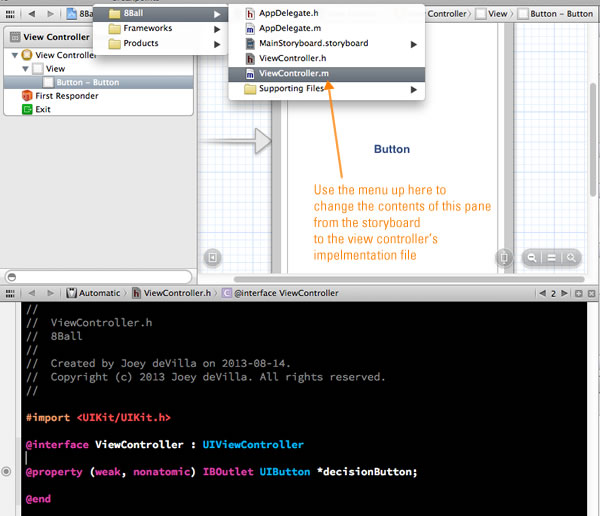Open the Products folder menu item
The image size is (600, 516).
[x=160, y=43]
